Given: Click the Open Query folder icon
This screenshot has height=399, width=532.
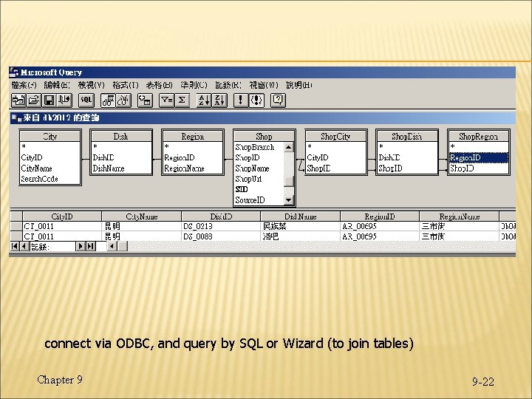Looking at the screenshot, I should (x=33, y=100).
